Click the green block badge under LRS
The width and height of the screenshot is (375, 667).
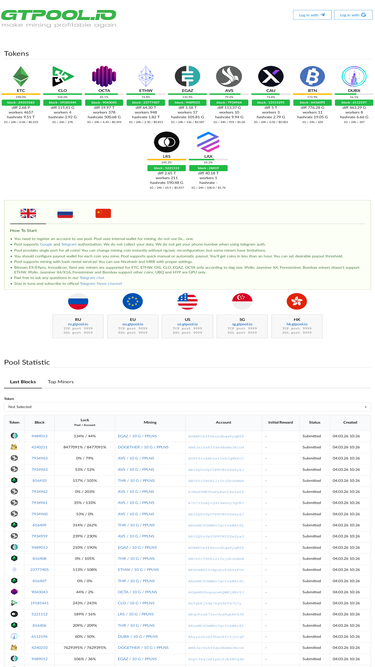pos(167,168)
